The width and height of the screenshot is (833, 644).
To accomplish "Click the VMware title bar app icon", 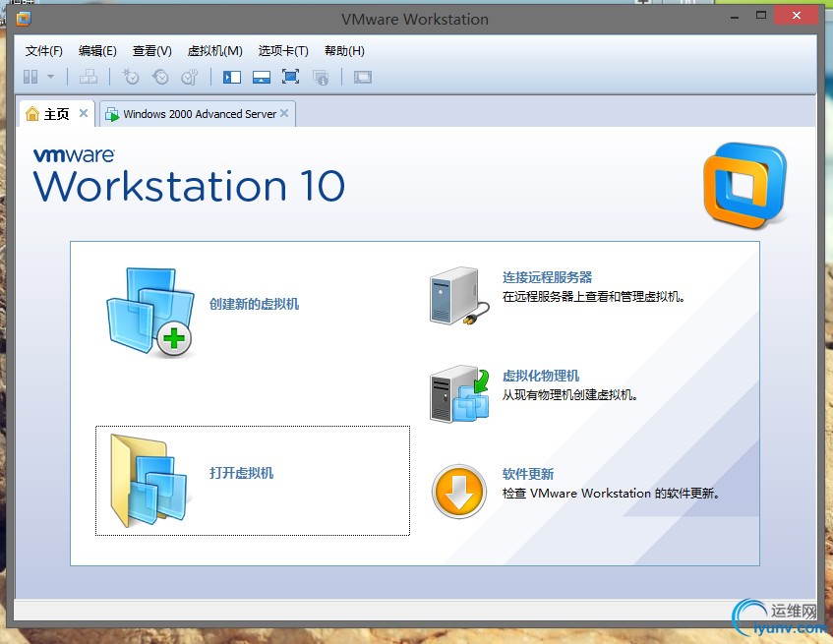I will (x=24, y=19).
